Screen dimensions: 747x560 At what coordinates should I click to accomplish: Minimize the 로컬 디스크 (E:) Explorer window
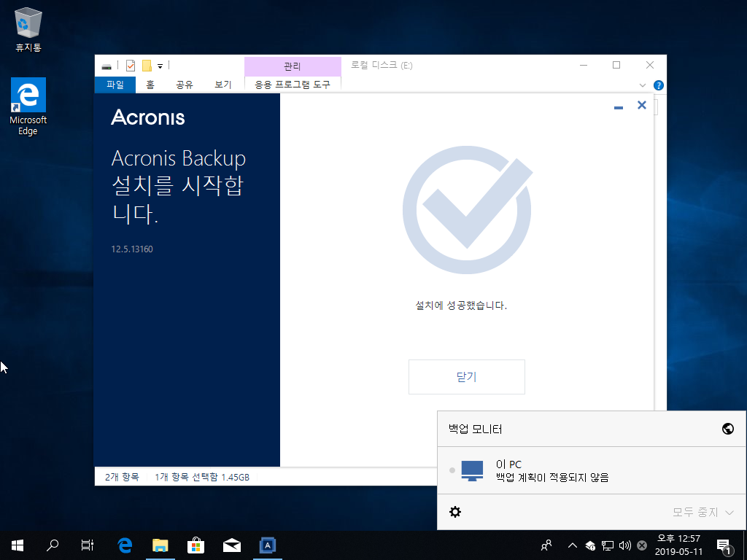(x=583, y=65)
